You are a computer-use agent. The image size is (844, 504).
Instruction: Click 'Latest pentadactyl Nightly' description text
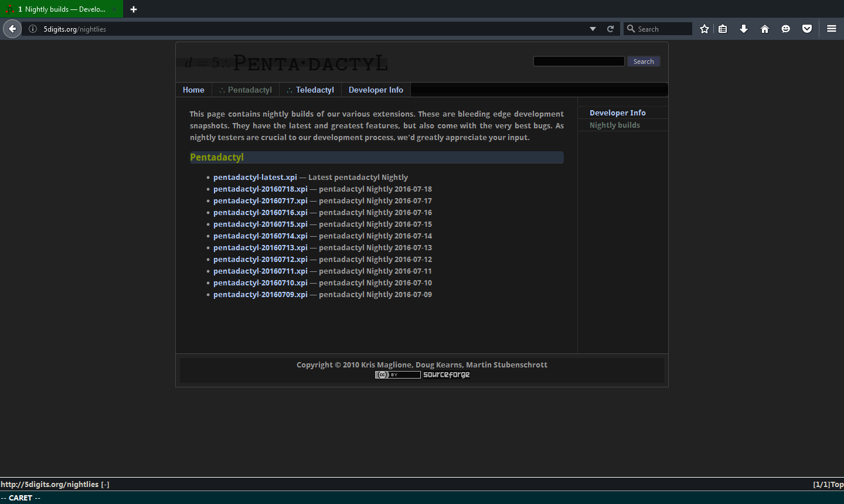tap(358, 177)
